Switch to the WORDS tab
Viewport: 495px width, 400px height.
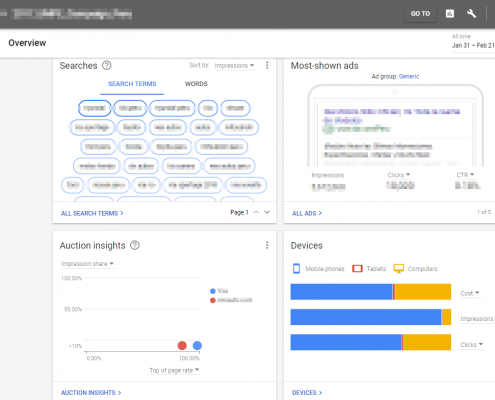pos(196,84)
